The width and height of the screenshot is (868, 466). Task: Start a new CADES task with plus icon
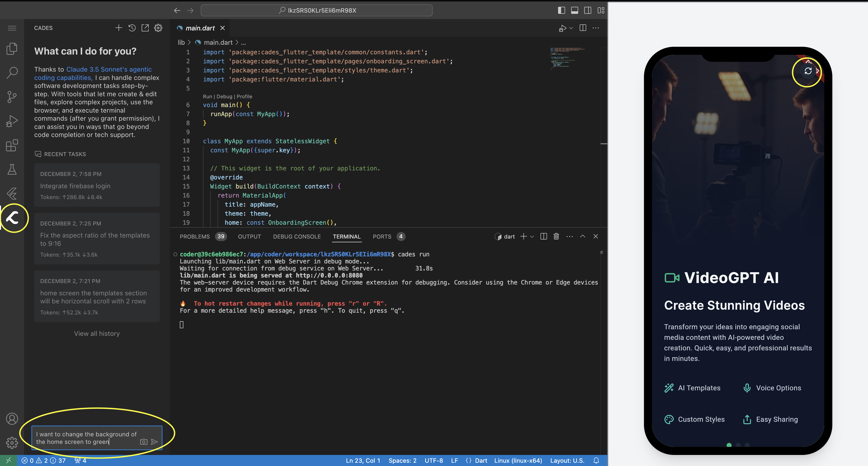pos(119,28)
